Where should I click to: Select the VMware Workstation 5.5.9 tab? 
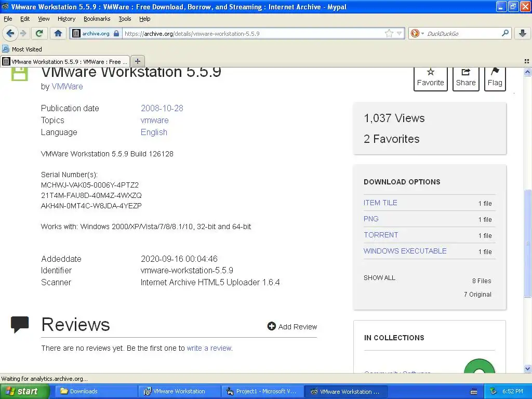click(65, 62)
